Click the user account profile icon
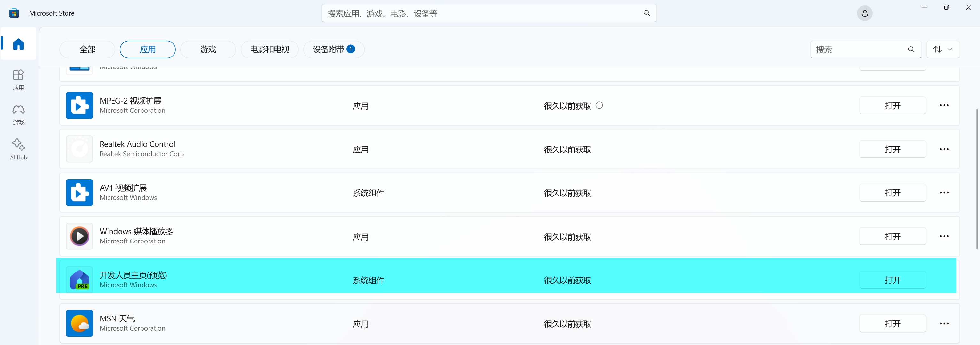Image resolution: width=980 pixels, height=345 pixels. pos(864,13)
